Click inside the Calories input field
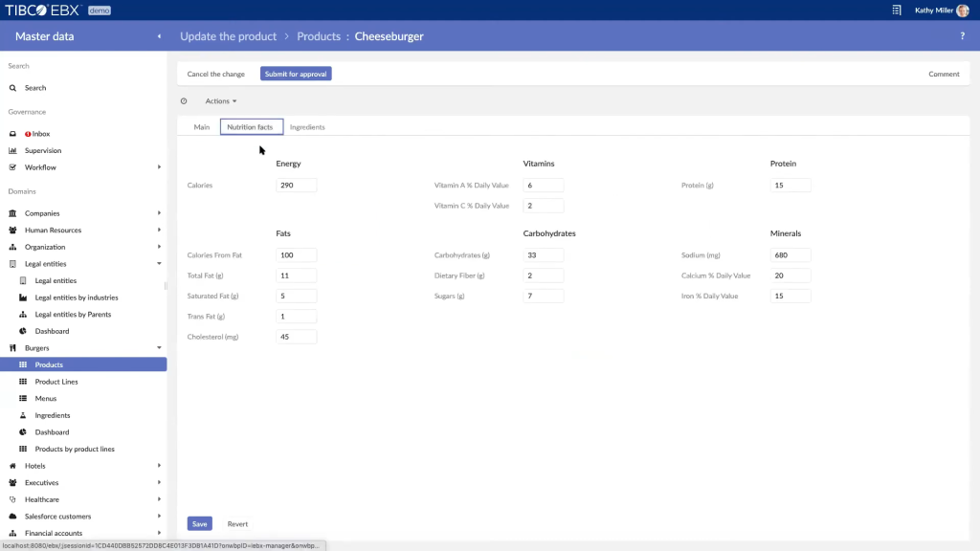The width and height of the screenshot is (980, 551). 296,185
